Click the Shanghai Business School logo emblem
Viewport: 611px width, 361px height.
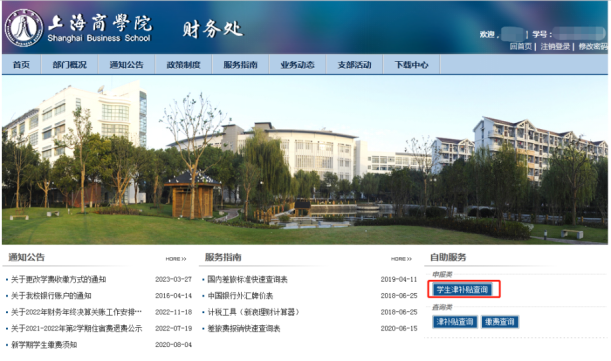(24, 28)
